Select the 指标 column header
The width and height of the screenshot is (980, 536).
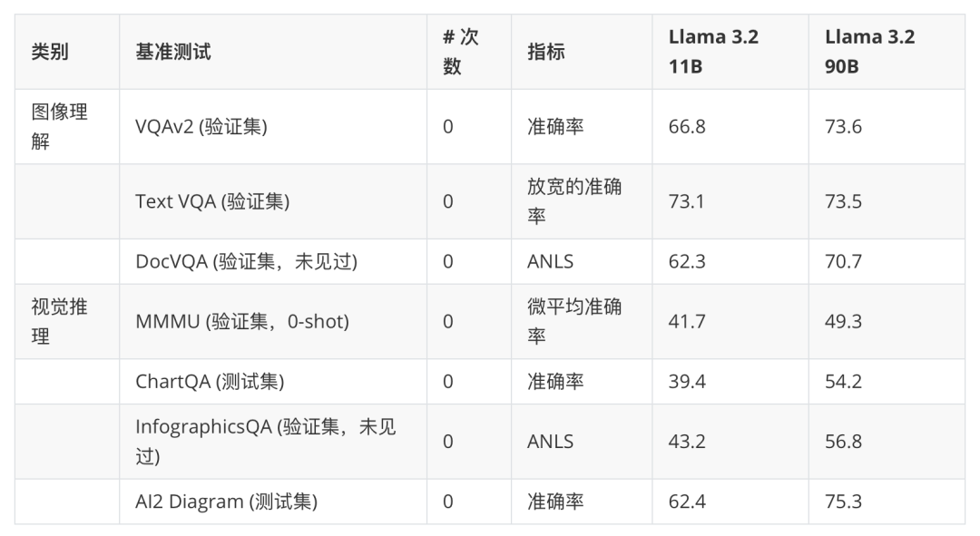546,53
